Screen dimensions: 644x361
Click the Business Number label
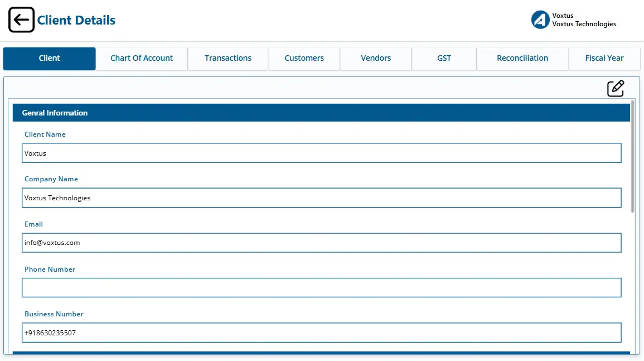[x=54, y=314]
